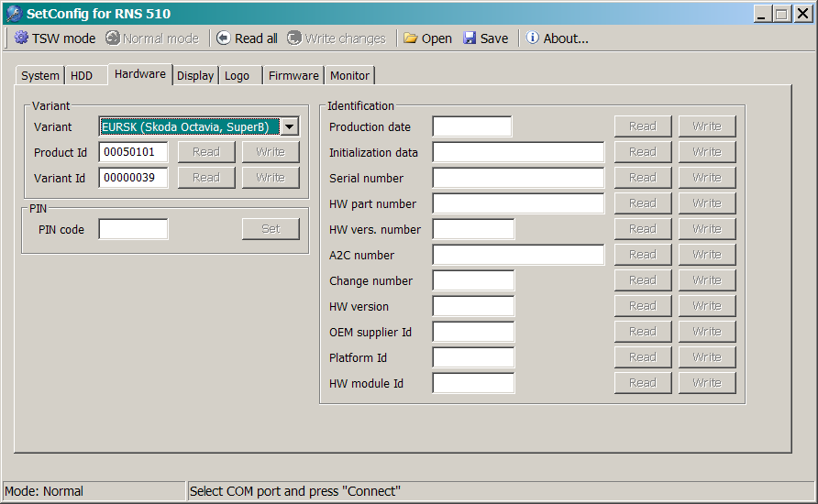Click Write button for Product Id

tap(271, 152)
